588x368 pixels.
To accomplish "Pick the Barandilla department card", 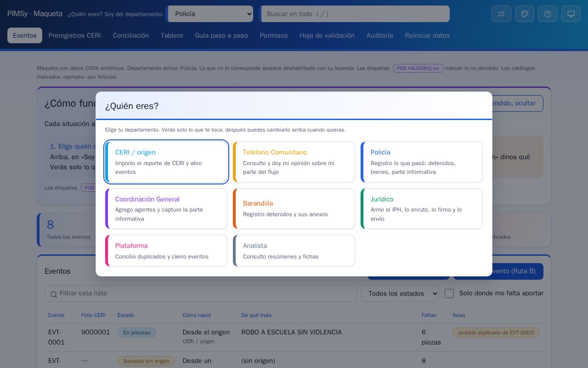I will pyautogui.click(x=294, y=209).
